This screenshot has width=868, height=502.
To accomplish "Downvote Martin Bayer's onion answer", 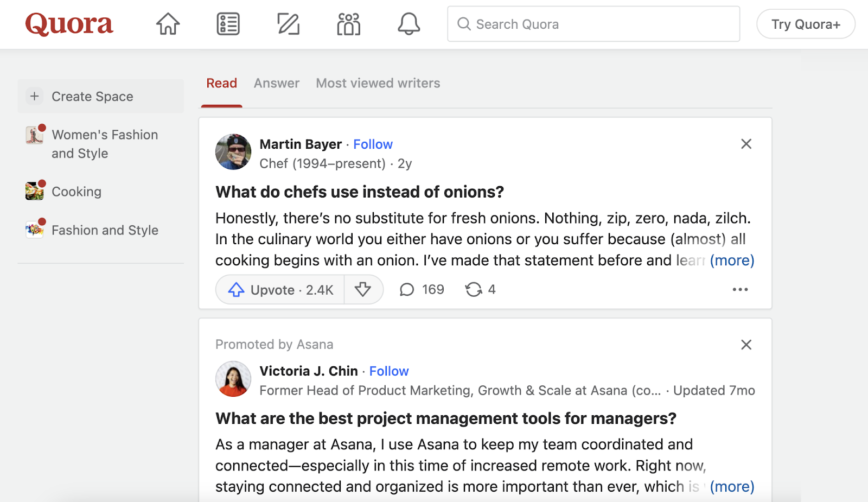I will pyautogui.click(x=363, y=289).
